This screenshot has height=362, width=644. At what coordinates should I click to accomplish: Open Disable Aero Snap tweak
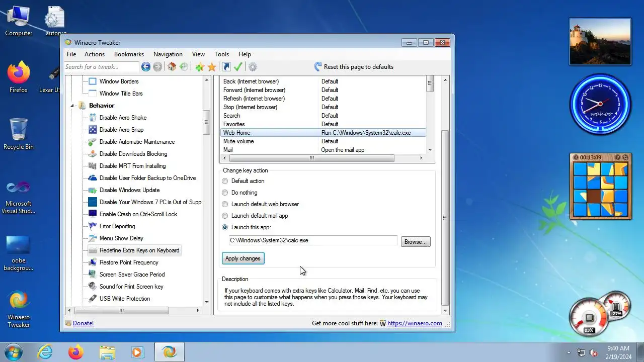click(x=121, y=130)
